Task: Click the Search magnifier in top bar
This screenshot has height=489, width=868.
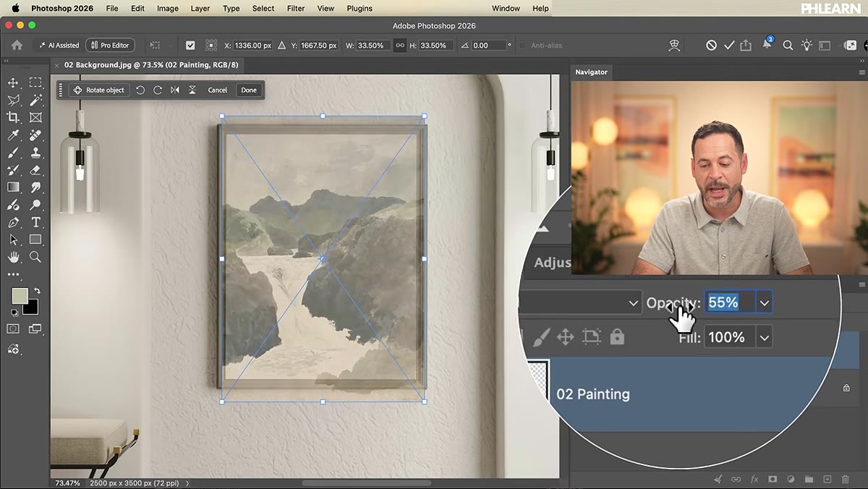Action: pyautogui.click(x=788, y=45)
